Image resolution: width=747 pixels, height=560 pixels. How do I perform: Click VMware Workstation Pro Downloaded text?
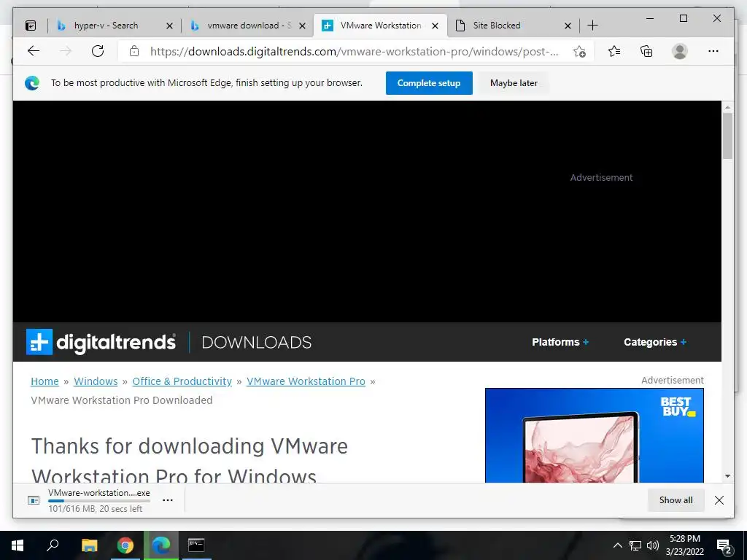click(122, 400)
